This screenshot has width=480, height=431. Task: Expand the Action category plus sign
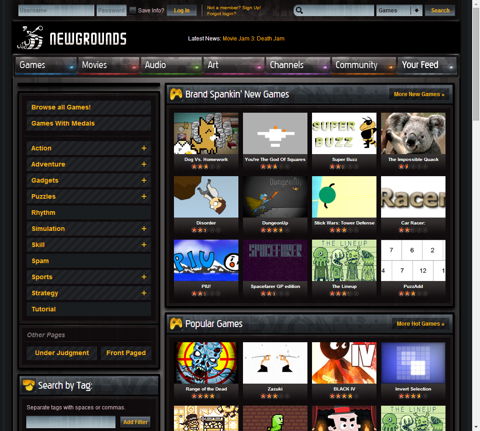pyautogui.click(x=144, y=148)
